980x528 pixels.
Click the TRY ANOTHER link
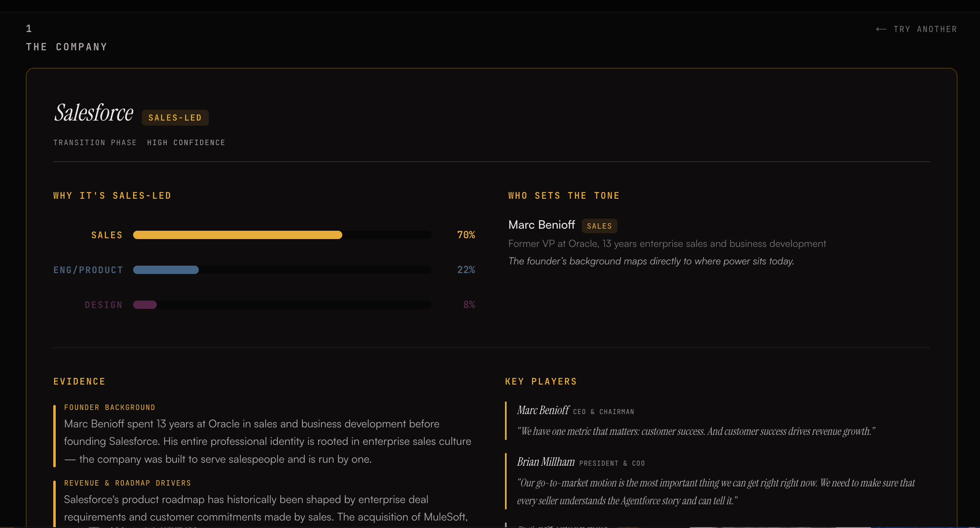[x=925, y=29]
